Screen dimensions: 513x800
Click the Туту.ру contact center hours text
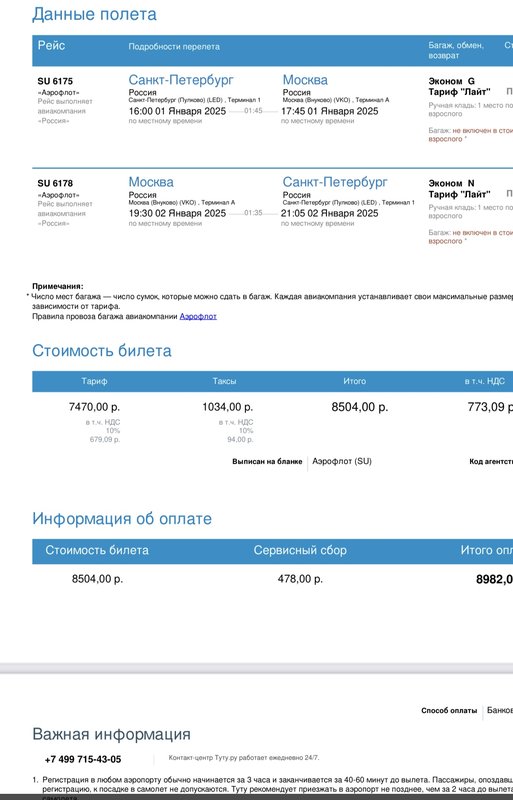pos(243,758)
